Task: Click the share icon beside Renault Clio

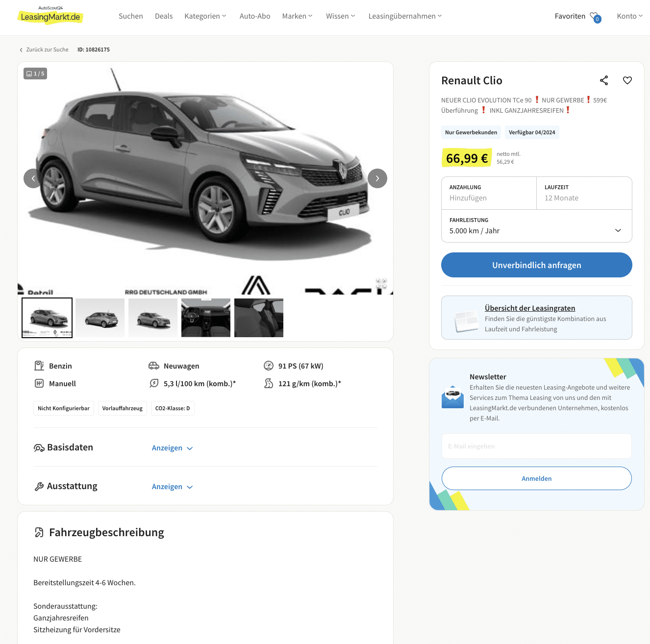Action: [x=604, y=80]
